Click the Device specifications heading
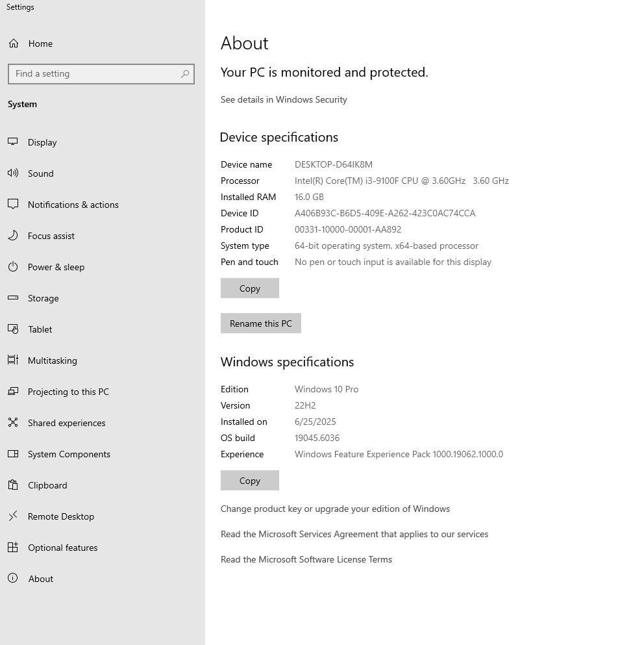644x645 pixels. pos(279,138)
